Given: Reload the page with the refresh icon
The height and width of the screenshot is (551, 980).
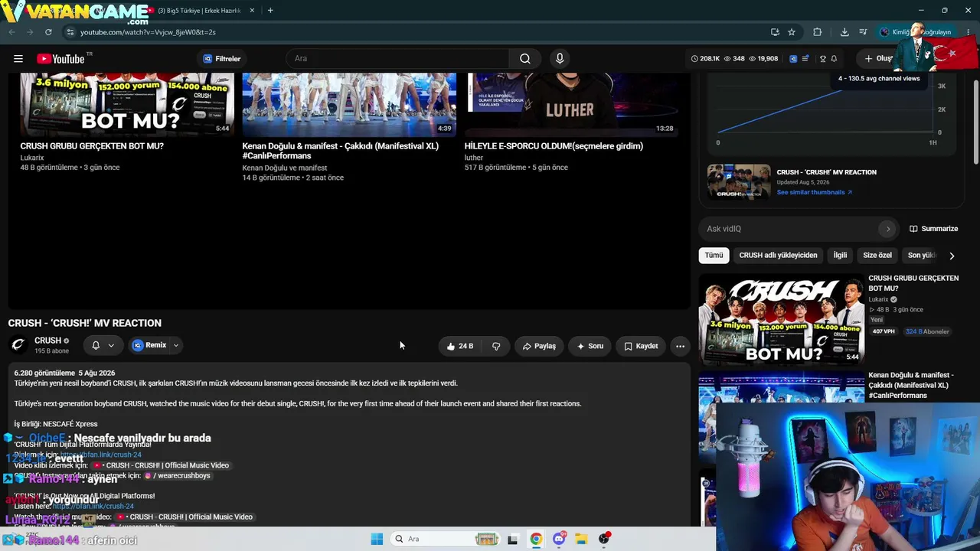Looking at the screenshot, I should coord(48,32).
